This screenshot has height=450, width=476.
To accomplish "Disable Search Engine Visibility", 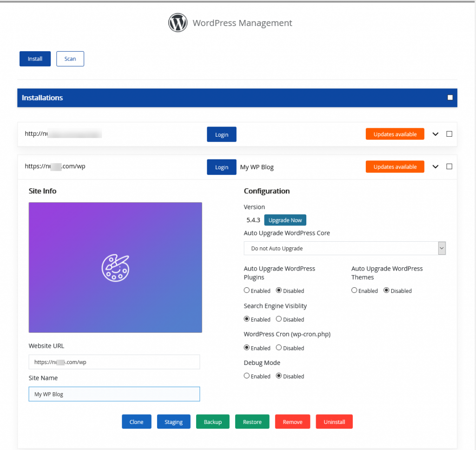I will click(279, 319).
